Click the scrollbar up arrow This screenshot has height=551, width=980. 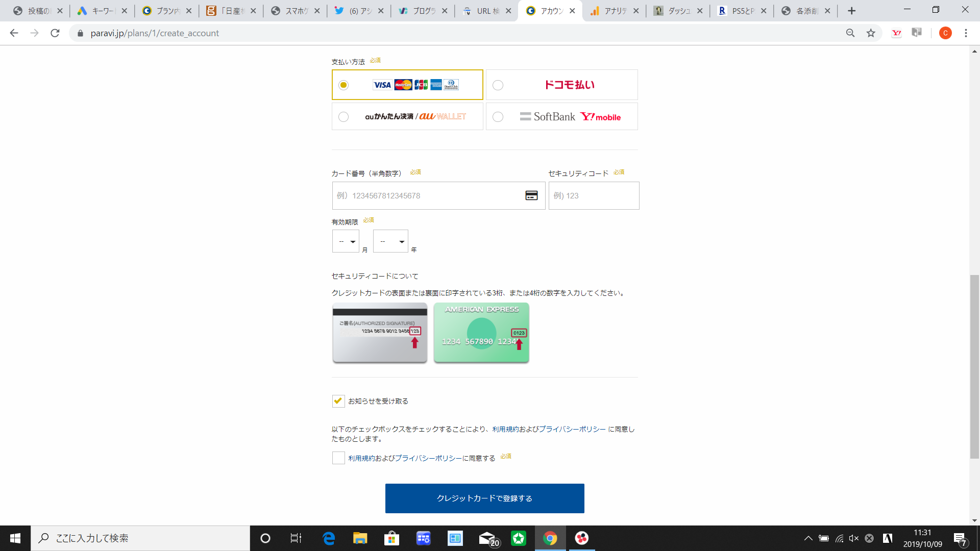[x=975, y=51]
